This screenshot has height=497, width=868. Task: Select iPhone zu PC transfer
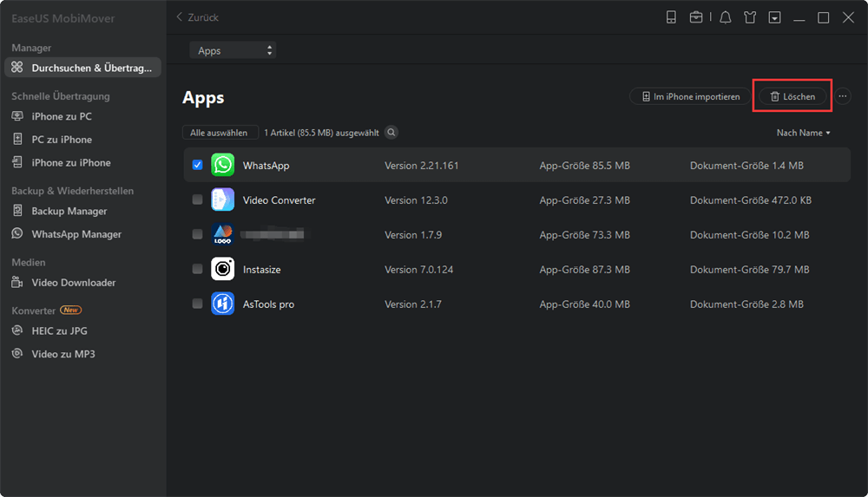[x=62, y=116]
